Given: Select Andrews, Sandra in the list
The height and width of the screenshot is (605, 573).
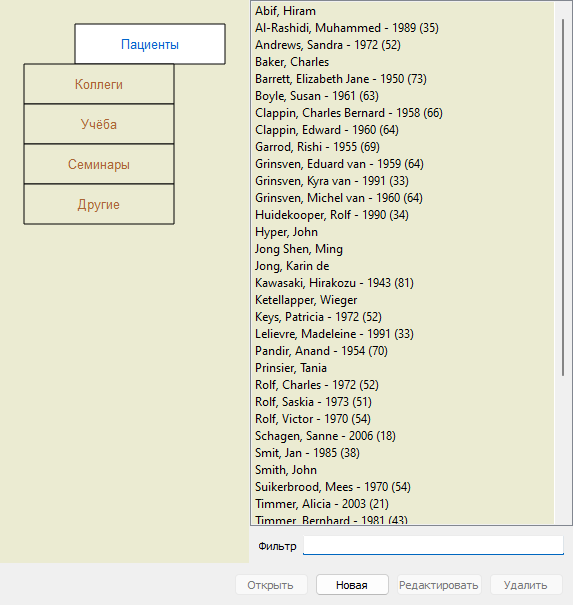Looking at the screenshot, I should pos(404,45).
